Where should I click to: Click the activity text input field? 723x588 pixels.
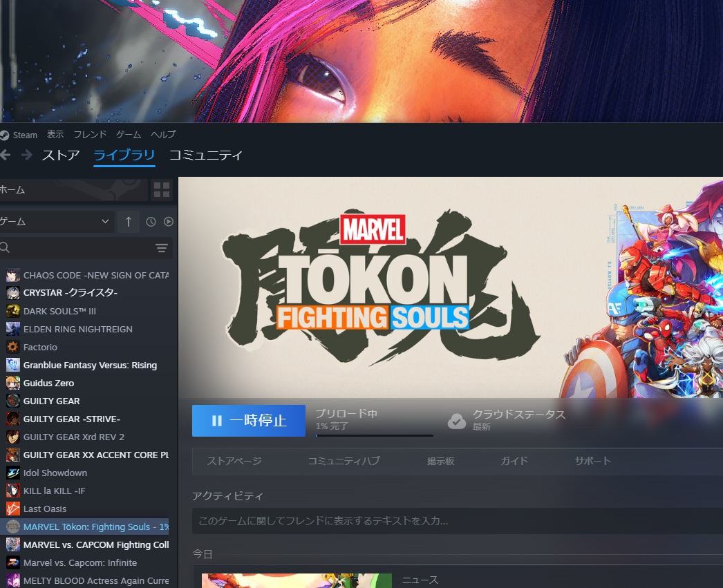click(458, 521)
